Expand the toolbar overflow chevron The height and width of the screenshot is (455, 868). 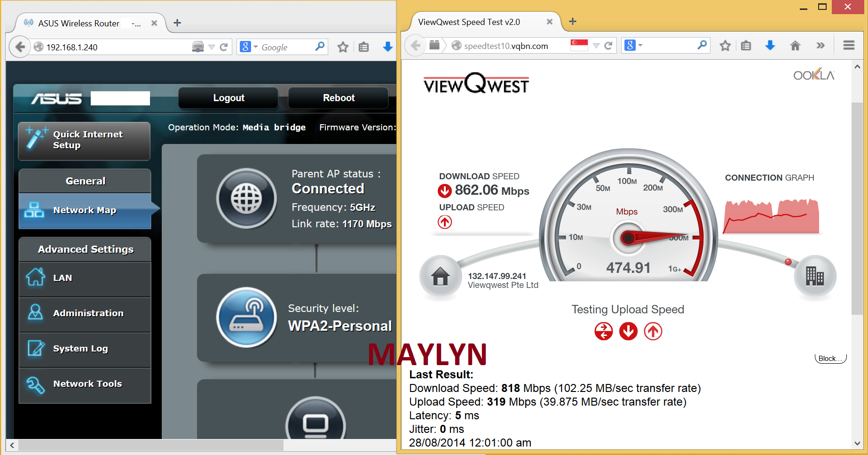[x=821, y=46]
